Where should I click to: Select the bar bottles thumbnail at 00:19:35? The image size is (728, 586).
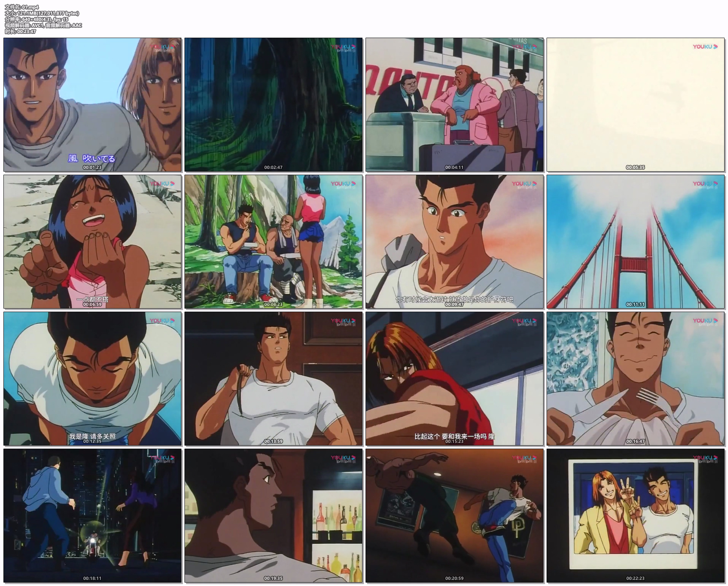tap(273, 516)
